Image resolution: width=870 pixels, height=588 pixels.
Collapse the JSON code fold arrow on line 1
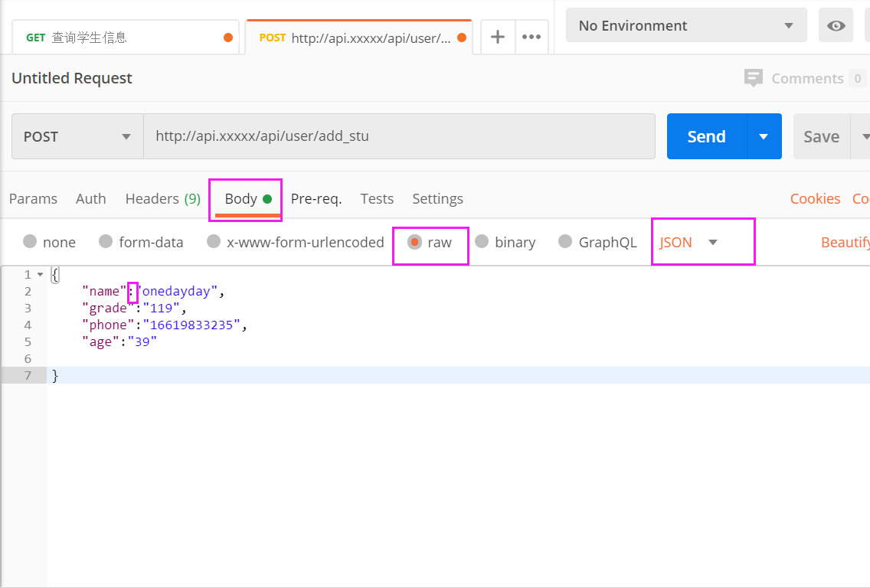(40, 274)
